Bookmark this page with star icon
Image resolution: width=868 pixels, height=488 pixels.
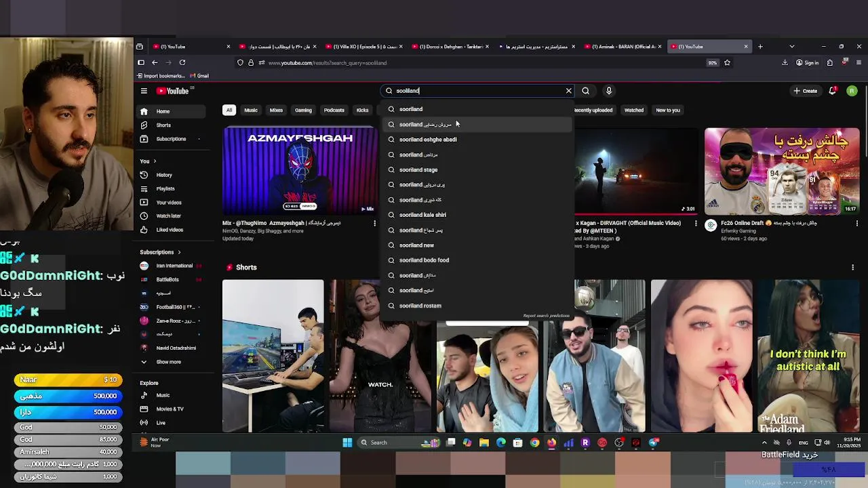coord(727,62)
